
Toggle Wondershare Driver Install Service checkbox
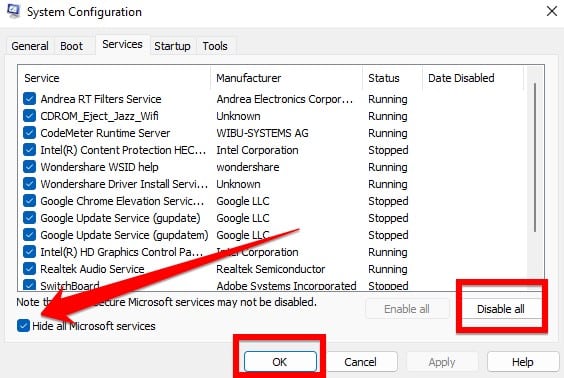(x=29, y=183)
